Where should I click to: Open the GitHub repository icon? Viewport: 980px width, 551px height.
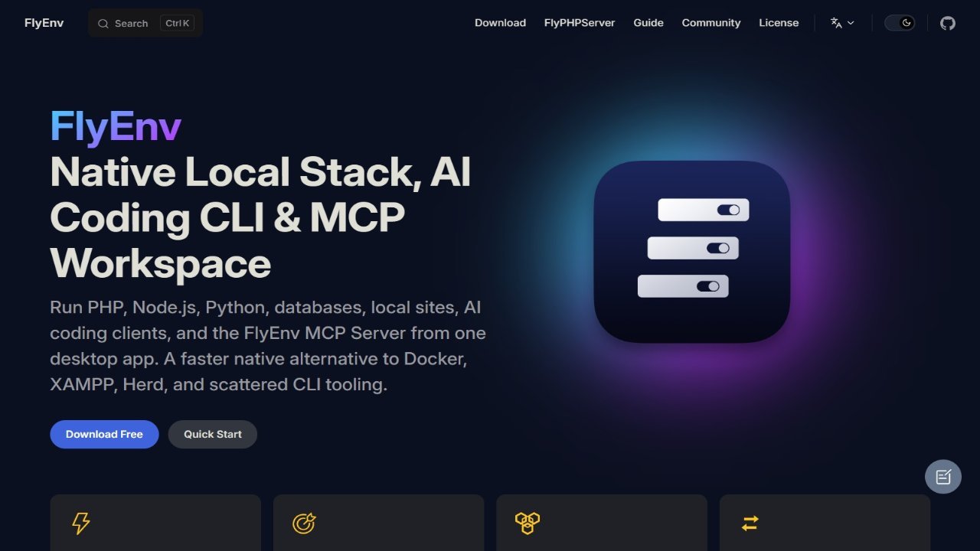pyautogui.click(x=948, y=23)
